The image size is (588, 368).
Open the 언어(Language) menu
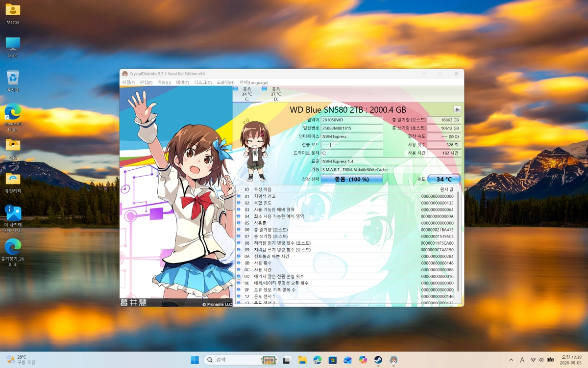click(x=254, y=82)
